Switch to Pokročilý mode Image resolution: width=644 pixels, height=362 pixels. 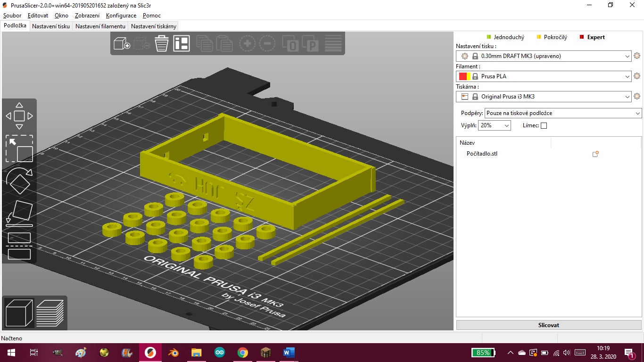(x=552, y=37)
